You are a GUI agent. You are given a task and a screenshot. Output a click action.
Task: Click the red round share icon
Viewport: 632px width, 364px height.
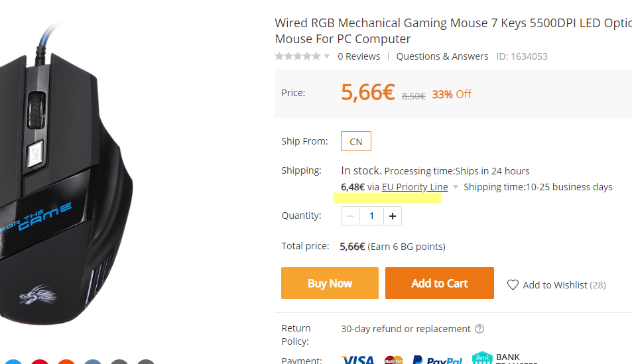(40, 362)
